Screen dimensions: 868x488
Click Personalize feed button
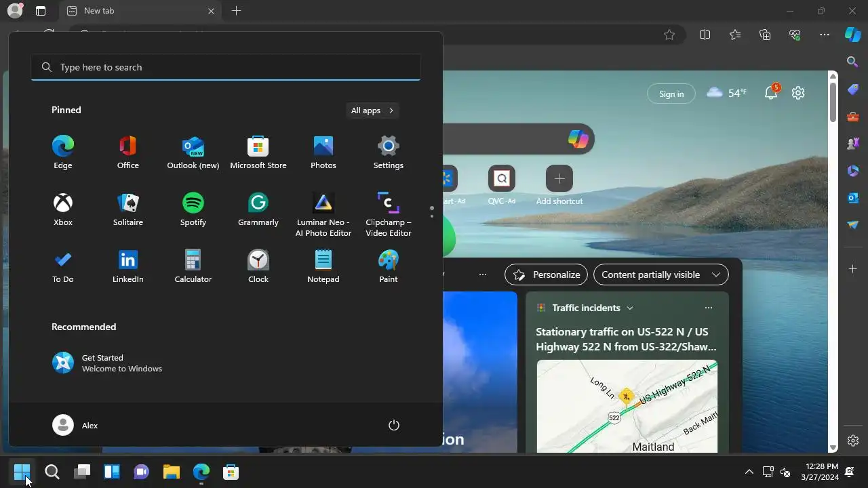tap(546, 274)
